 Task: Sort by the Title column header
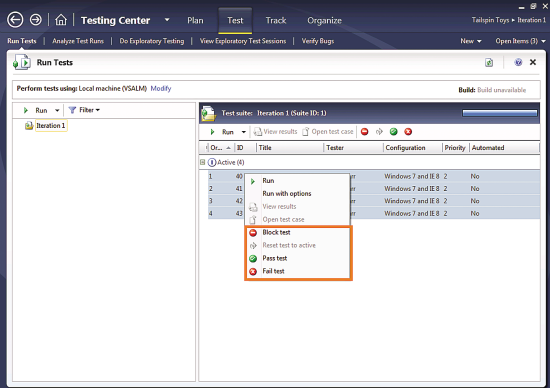[290, 148]
